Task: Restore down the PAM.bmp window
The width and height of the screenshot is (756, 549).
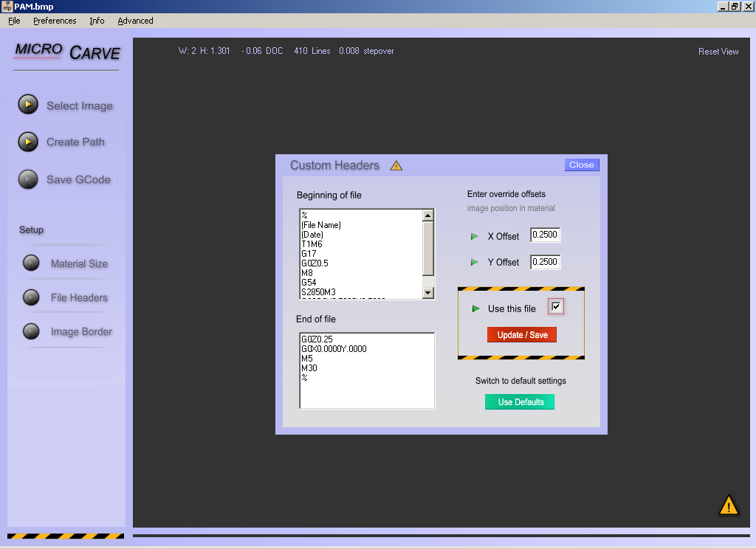Action: tap(735, 6)
